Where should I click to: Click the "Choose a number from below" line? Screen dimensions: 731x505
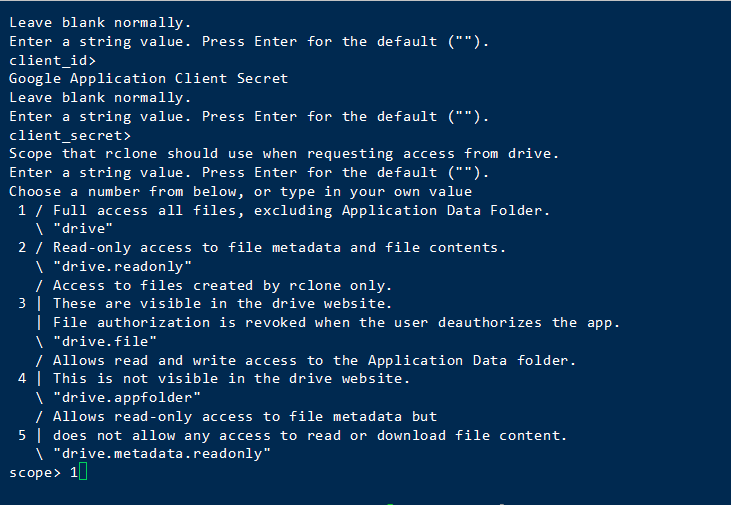pos(240,191)
